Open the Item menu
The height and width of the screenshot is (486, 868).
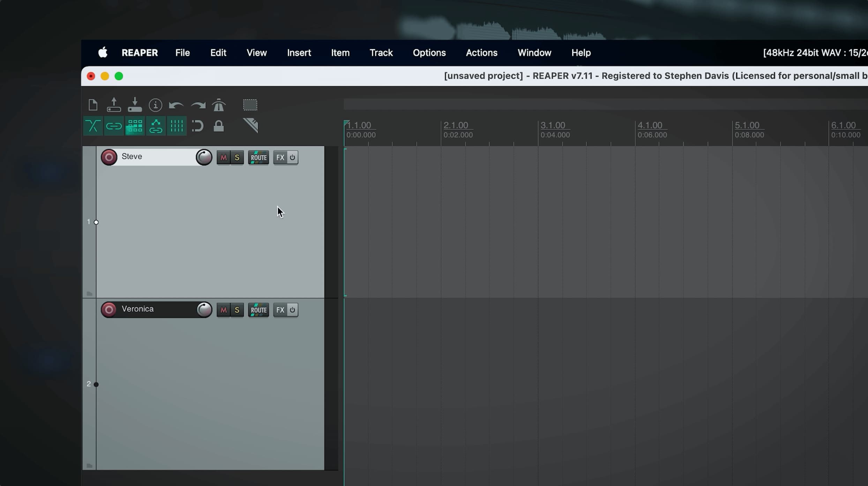pyautogui.click(x=340, y=53)
